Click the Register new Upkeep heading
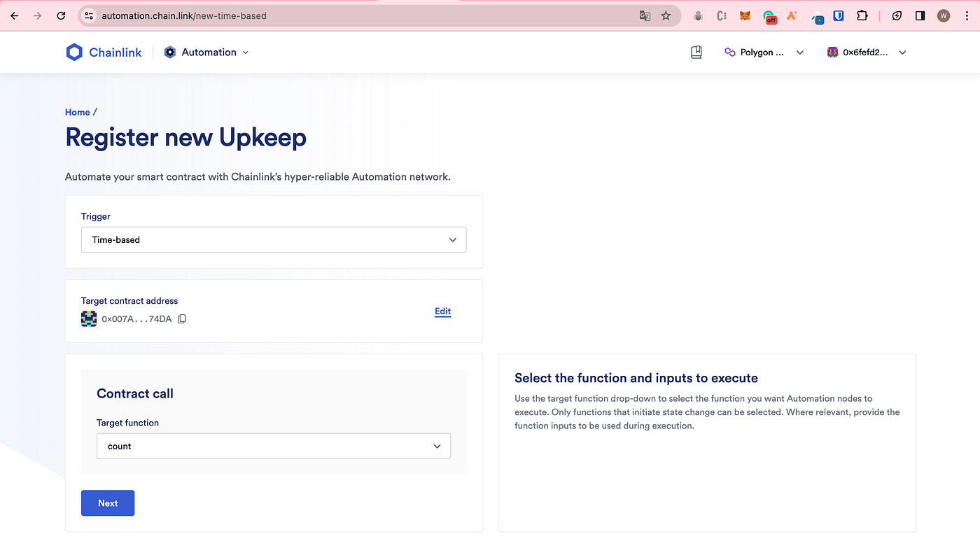 (x=185, y=137)
